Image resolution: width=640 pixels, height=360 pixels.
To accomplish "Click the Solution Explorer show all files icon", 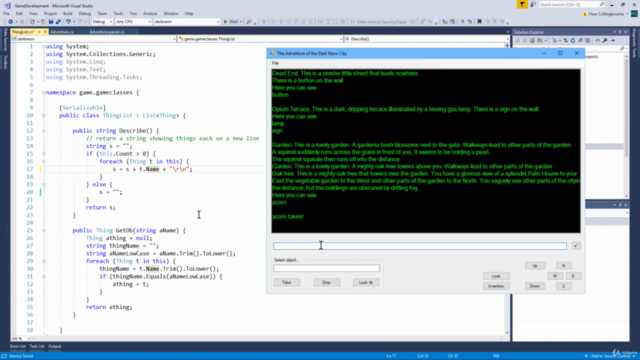I will click(588, 40).
